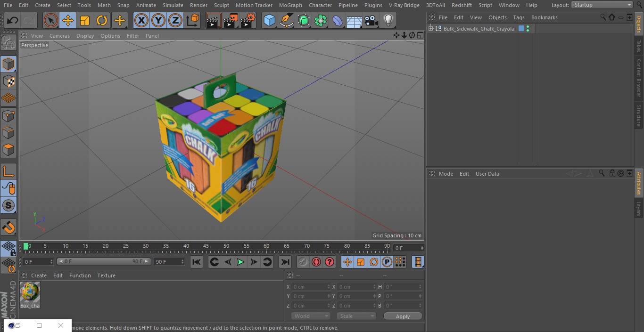
Task: Open the Array modeling objects icon
Action: [x=321, y=20]
